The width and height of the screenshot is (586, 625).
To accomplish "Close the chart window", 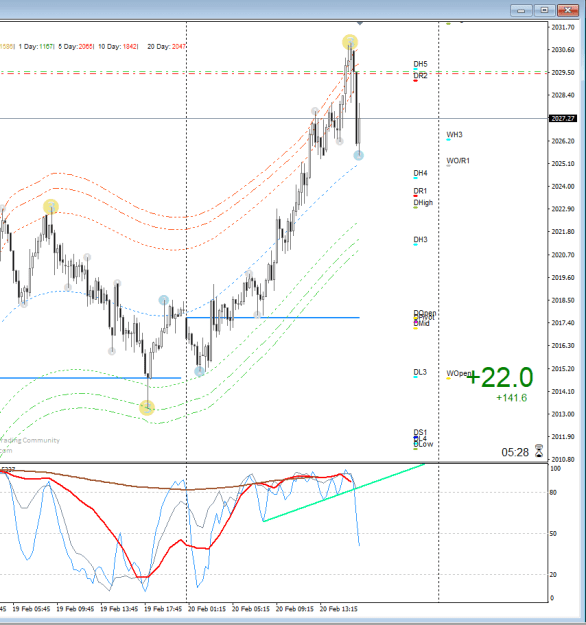I will 568,10.
